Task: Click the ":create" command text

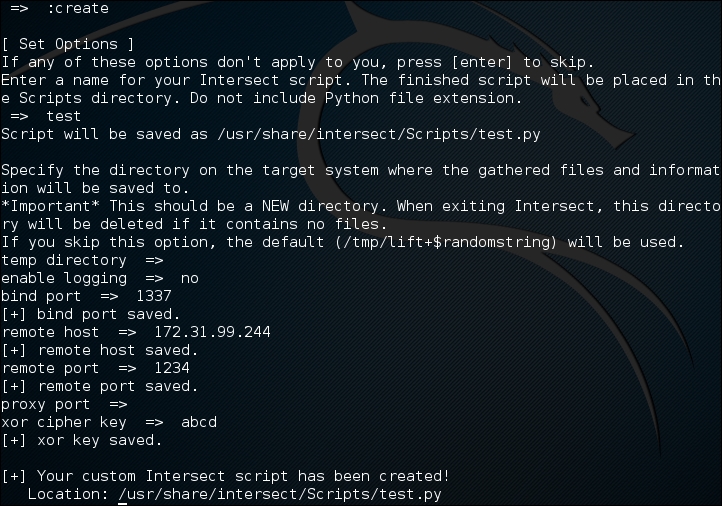Action: point(78,8)
